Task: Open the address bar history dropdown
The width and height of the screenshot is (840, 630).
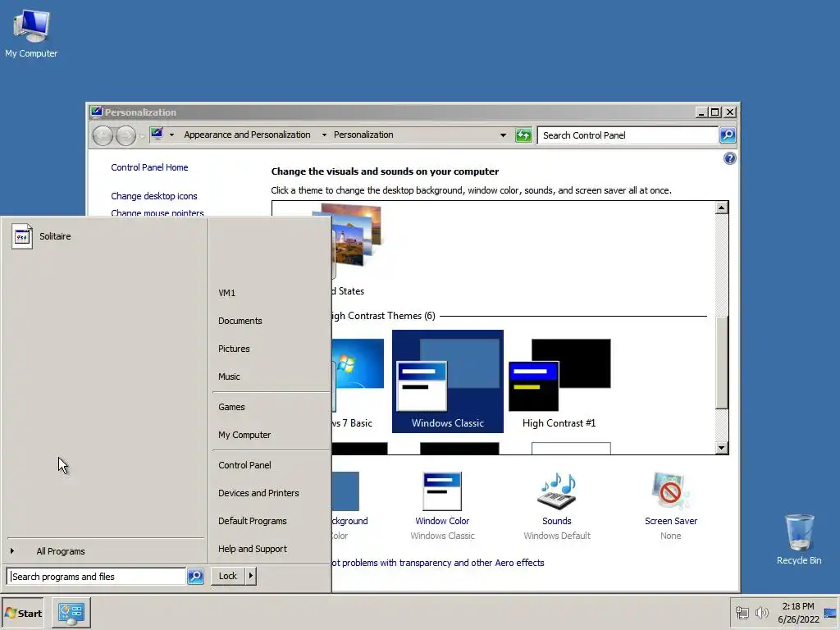Action: 503,135
